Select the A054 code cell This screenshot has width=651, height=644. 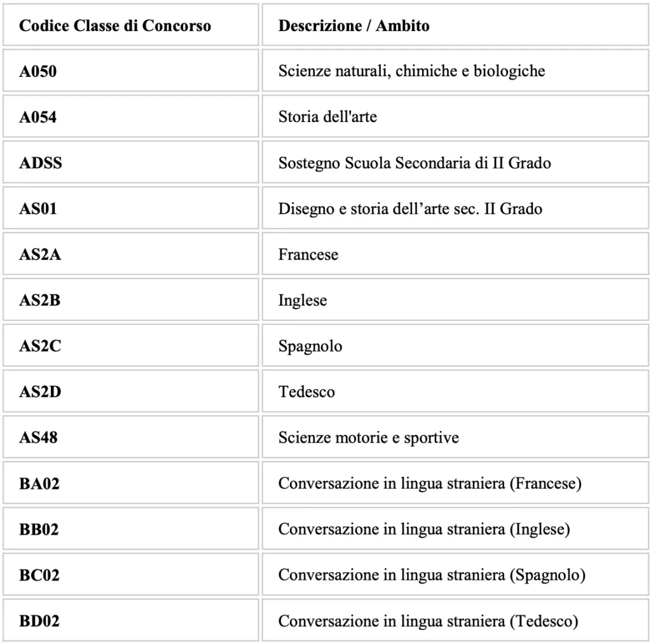click(x=131, y=116)
